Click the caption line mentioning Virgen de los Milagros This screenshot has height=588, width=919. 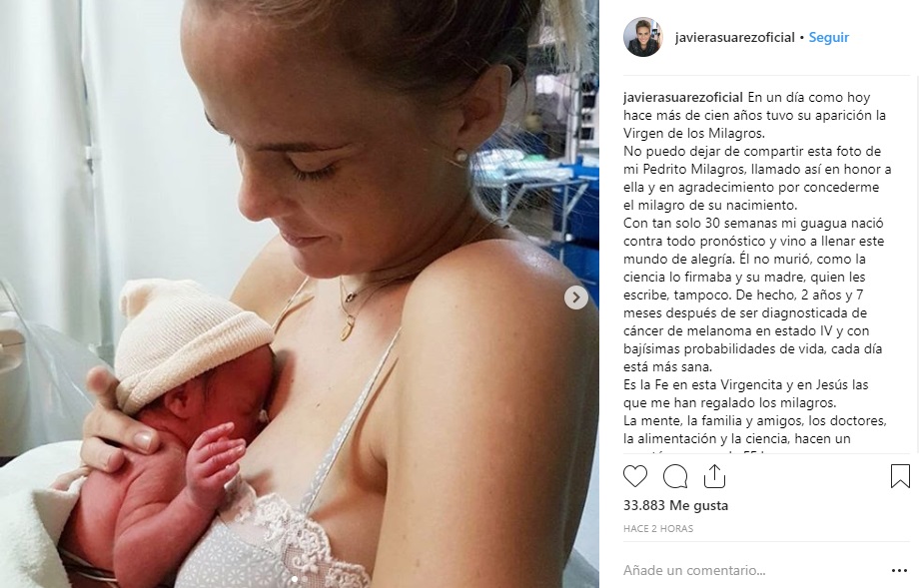(x=694, y=133)
